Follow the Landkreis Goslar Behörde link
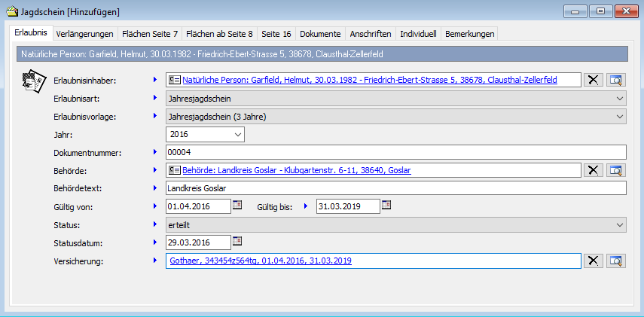The height and width of the screenshot is (317, 644). coord(296,170)
